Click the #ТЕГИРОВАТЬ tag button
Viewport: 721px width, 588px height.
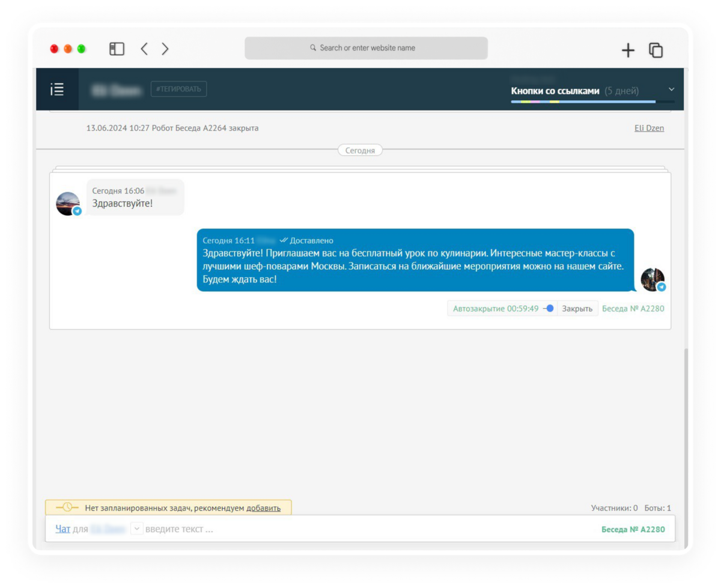click(178, 89)
